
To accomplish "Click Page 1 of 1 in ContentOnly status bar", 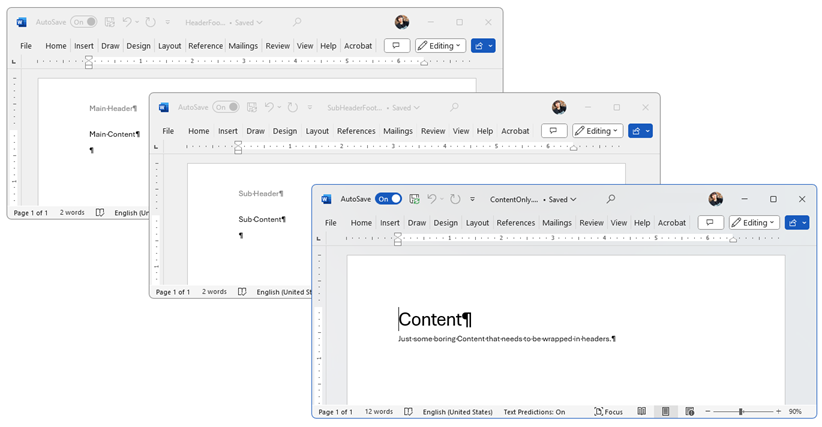I will (336, 412).
